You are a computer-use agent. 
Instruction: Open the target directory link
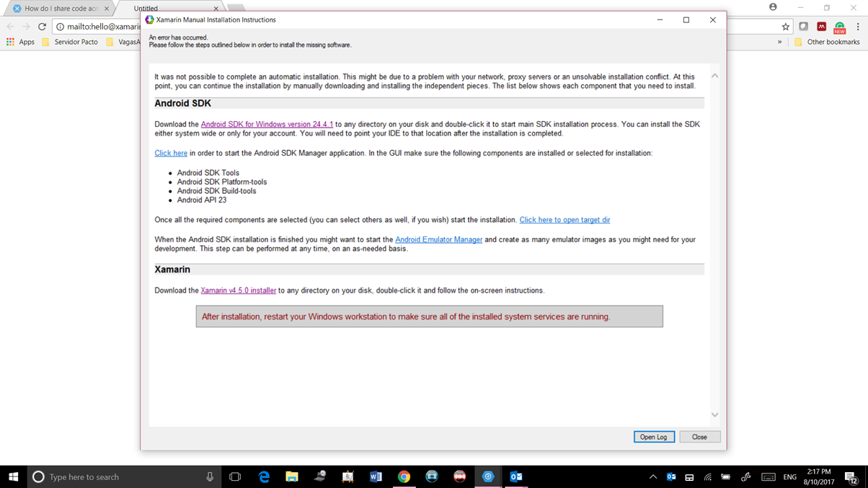tap(564, 220)
